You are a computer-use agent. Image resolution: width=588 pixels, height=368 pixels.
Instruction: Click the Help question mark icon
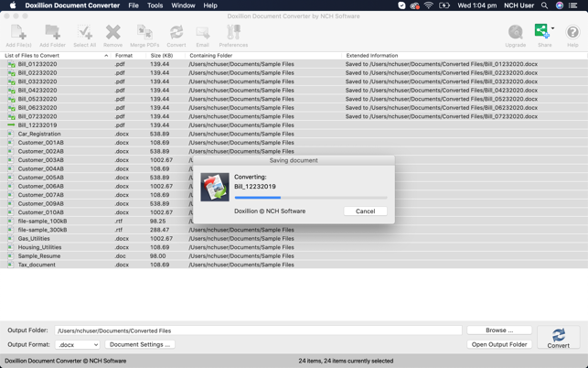pyautogui.click(x=572, y=32)
